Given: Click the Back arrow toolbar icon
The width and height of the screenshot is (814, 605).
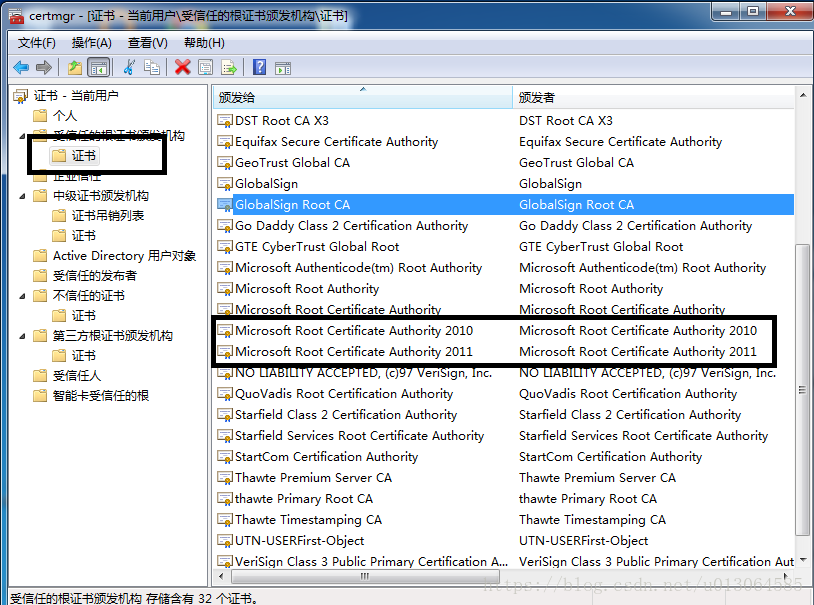Looking at the screenshot, I should click(21, 67).
